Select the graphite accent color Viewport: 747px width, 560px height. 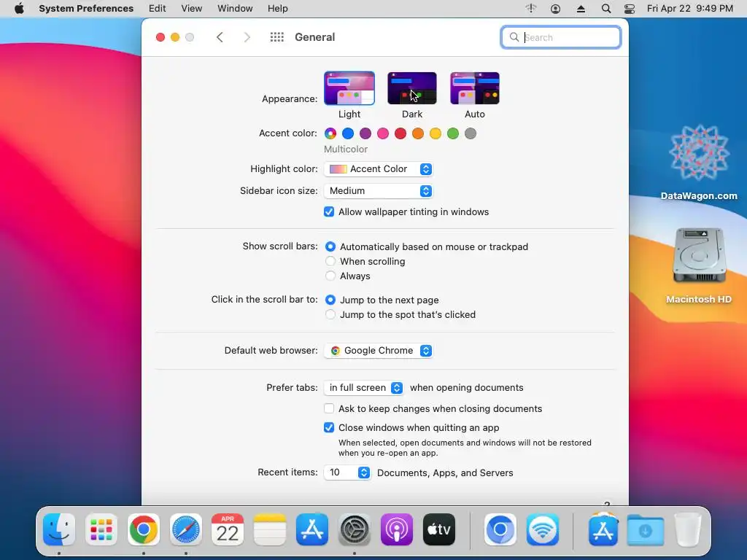(471, 133)
